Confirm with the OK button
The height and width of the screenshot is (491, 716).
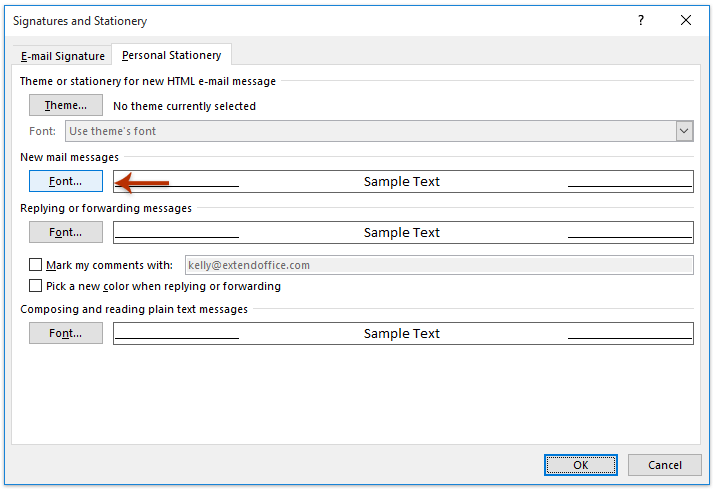[580, 465]
